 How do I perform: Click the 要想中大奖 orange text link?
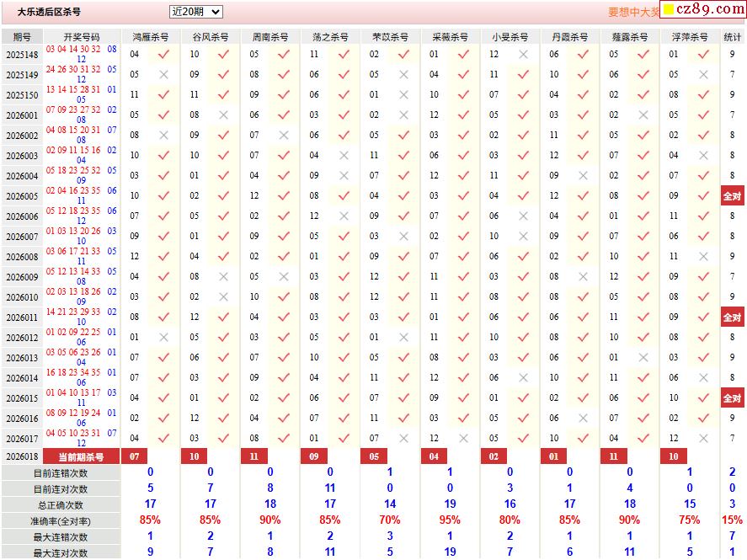tap(633, 13)
